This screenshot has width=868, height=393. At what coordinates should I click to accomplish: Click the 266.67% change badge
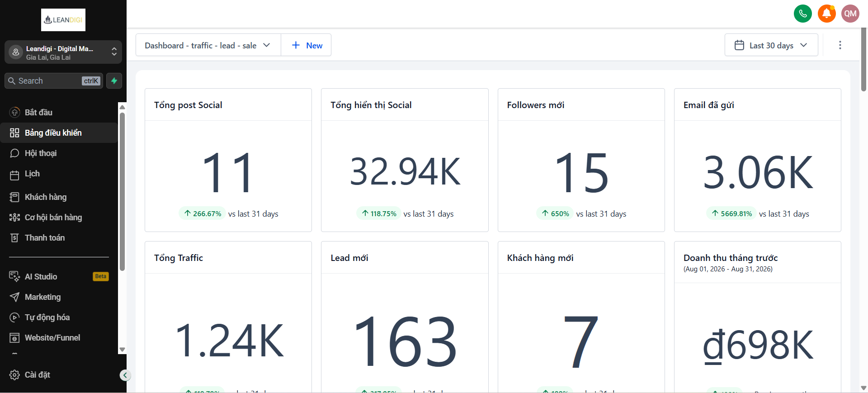202,213
